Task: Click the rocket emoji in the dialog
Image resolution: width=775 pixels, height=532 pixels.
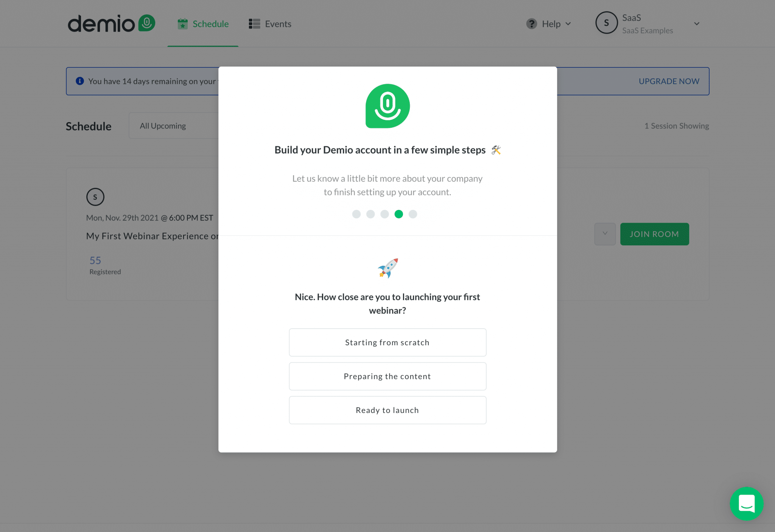Action: 387,268
